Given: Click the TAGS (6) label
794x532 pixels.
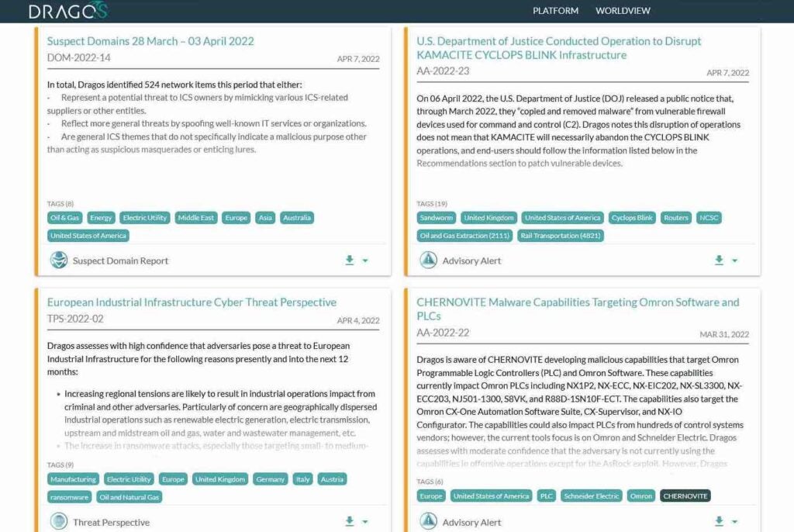Looking at the screenshot, I should 430,482.
